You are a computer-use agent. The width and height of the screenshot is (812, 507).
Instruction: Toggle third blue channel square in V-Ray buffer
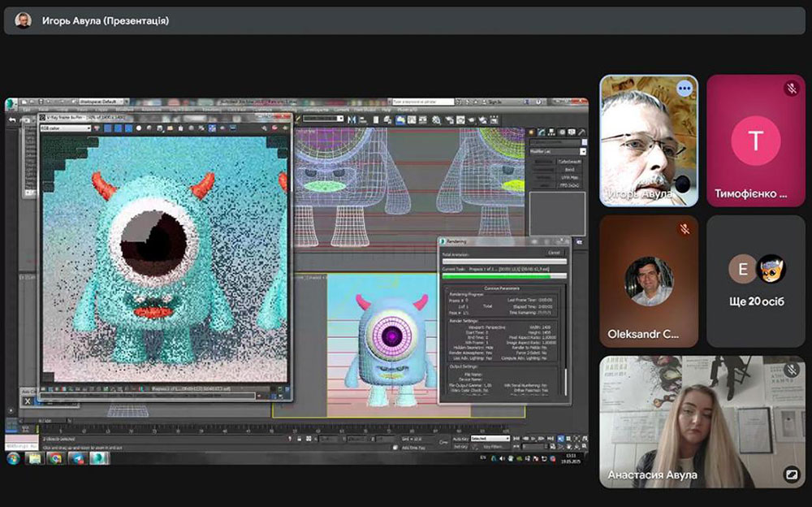128,128
